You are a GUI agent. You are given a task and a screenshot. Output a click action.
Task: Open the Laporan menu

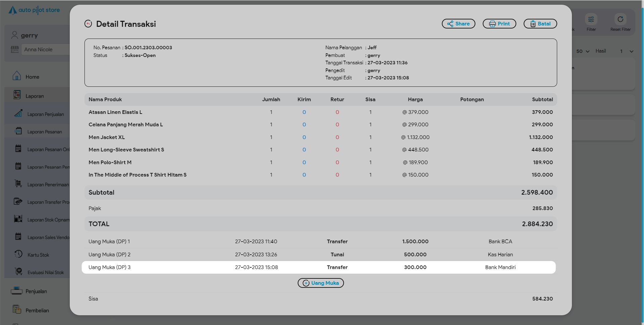click(35, 96)
